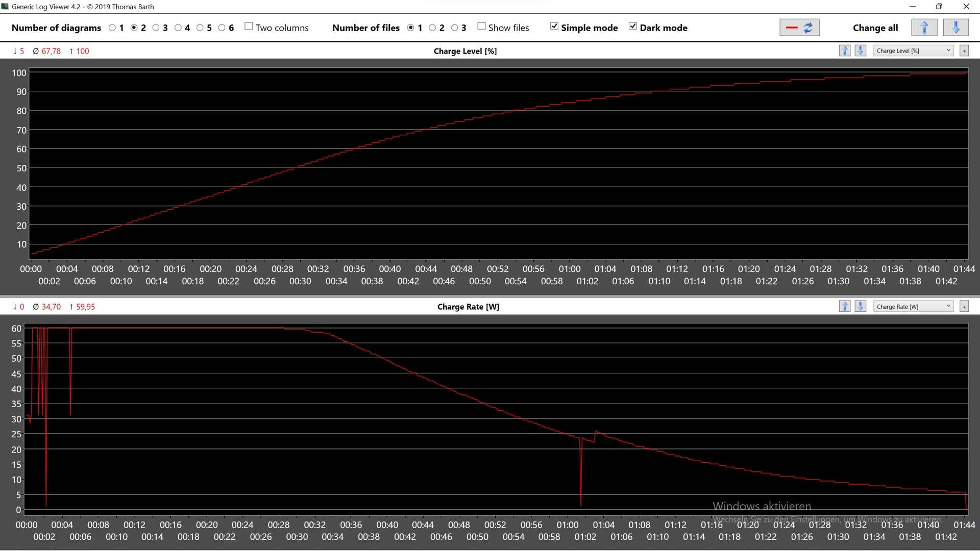The image size is (980, 551).
Task: Click Change all down arrow button
Action: tap(955, 28)
